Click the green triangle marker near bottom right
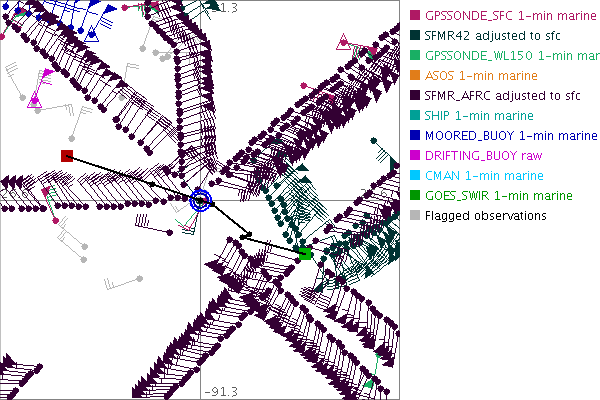This screenshot has height=400, width=600. coord(369,383)
